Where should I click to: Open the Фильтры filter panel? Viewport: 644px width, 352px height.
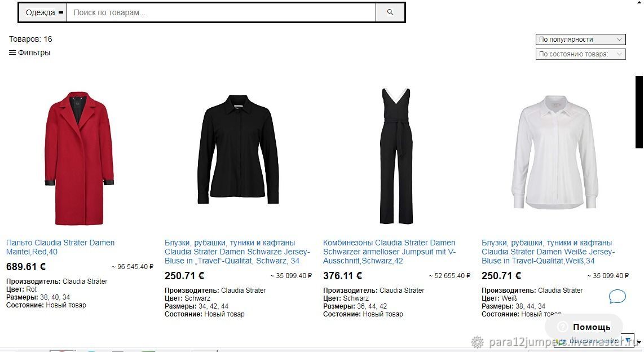pos(29,52)
